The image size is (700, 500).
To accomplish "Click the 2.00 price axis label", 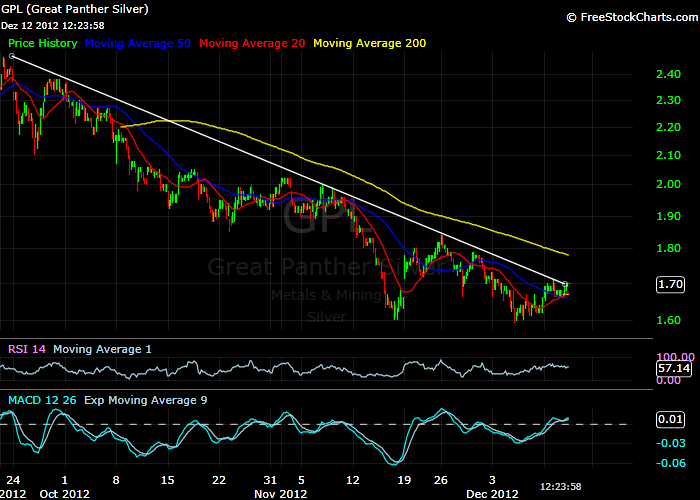I will click(x=668, y=184).
